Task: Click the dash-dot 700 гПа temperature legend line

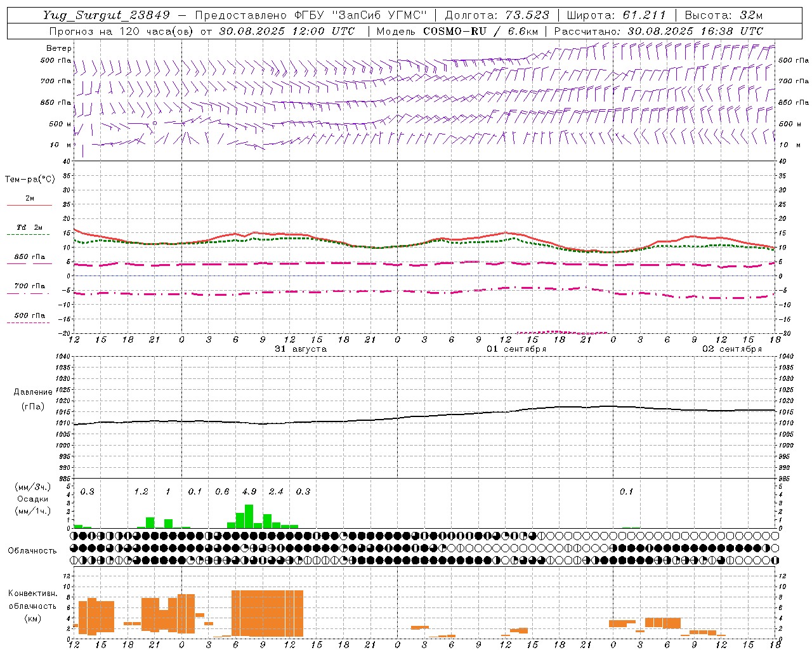Action: pyautogui.click(x=28, y=294)
